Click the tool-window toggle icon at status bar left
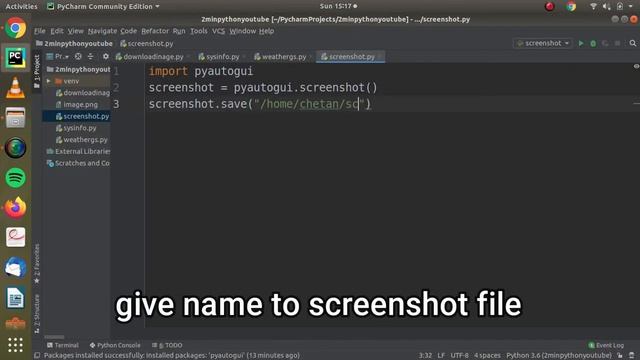Image resolution: width=640 pixels, height=360 pixels. (37, 356)
